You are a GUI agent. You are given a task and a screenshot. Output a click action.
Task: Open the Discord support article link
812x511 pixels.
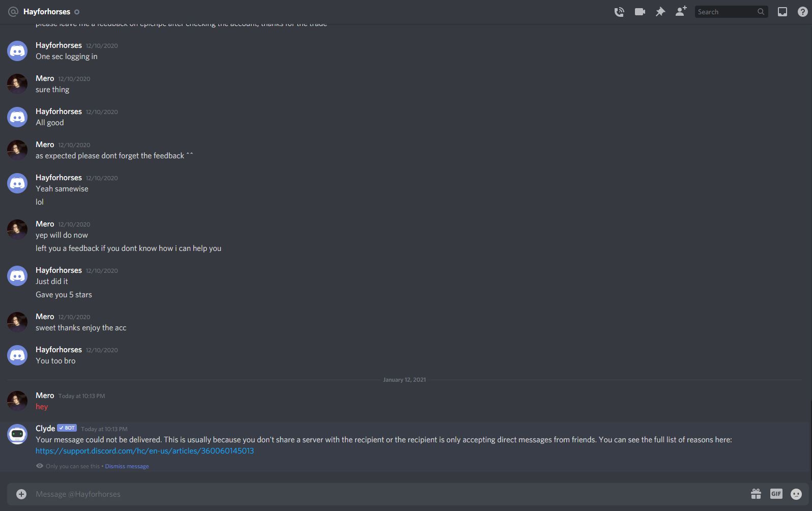[x=144, y=451]
